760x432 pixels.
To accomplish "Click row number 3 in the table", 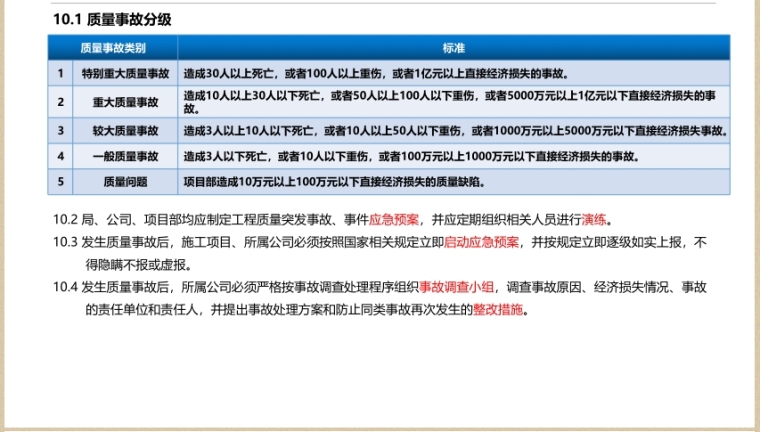I will (60, 131).
